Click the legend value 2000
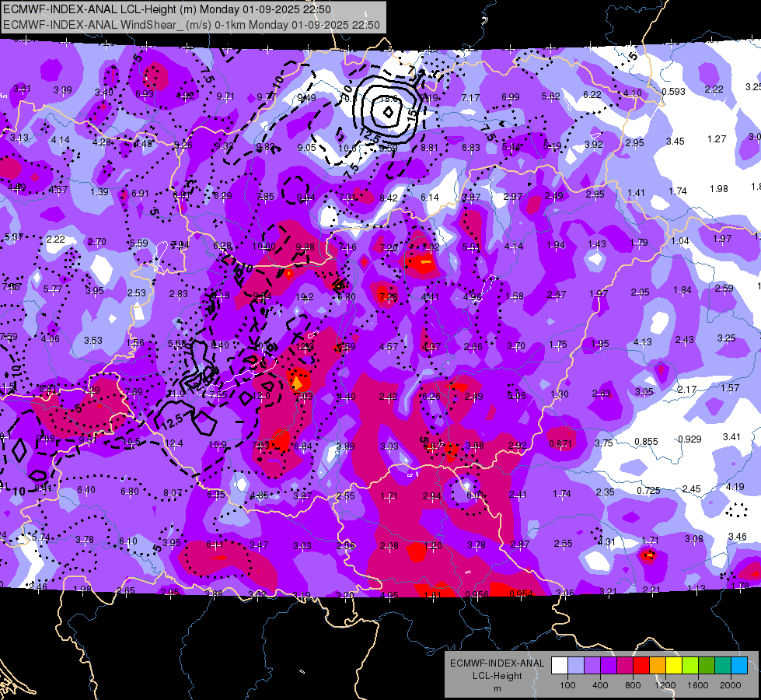761x700 pixels. pyautogui.click(x=731, y=685)
